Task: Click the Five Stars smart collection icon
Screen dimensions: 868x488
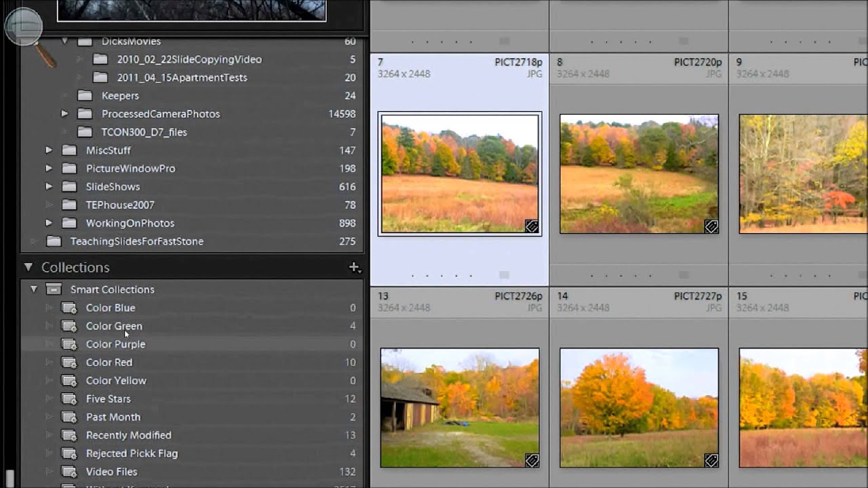Action: 69,399
